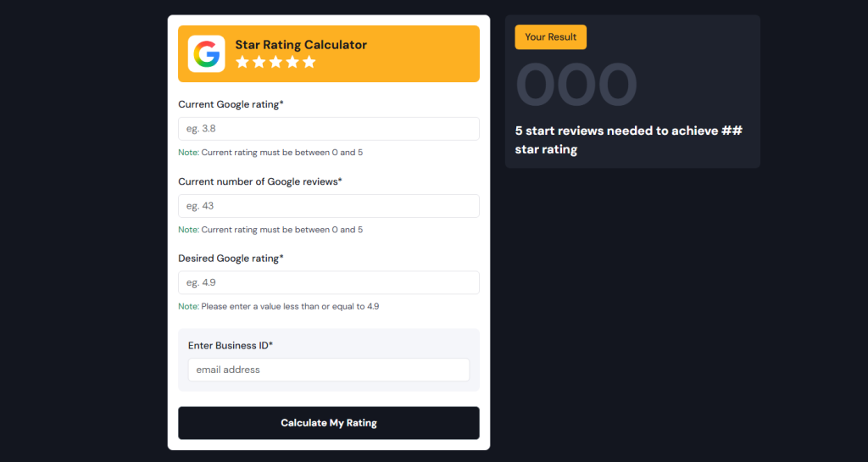Click the Star Rating Calculator title
The width and height of the screenshot is (868, 462).
pos(301,45)
